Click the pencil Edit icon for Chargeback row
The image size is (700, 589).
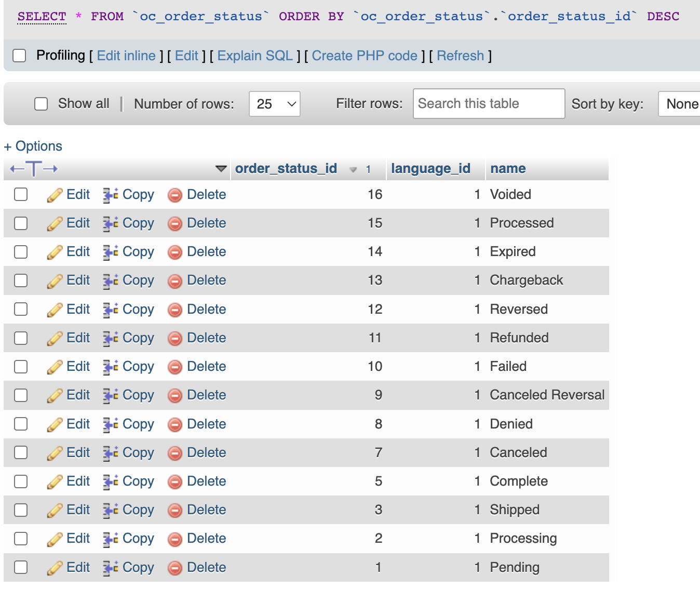pos(55,281)
